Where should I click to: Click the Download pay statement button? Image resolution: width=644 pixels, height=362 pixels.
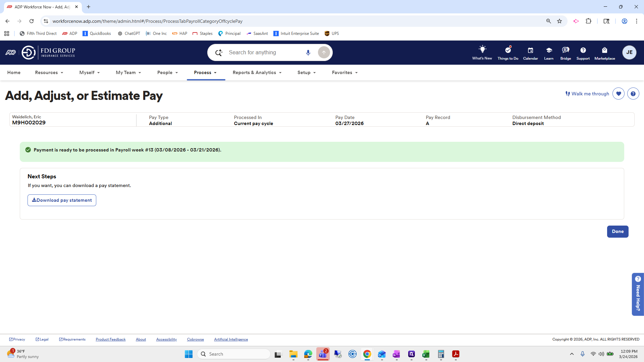pos(62,200)
